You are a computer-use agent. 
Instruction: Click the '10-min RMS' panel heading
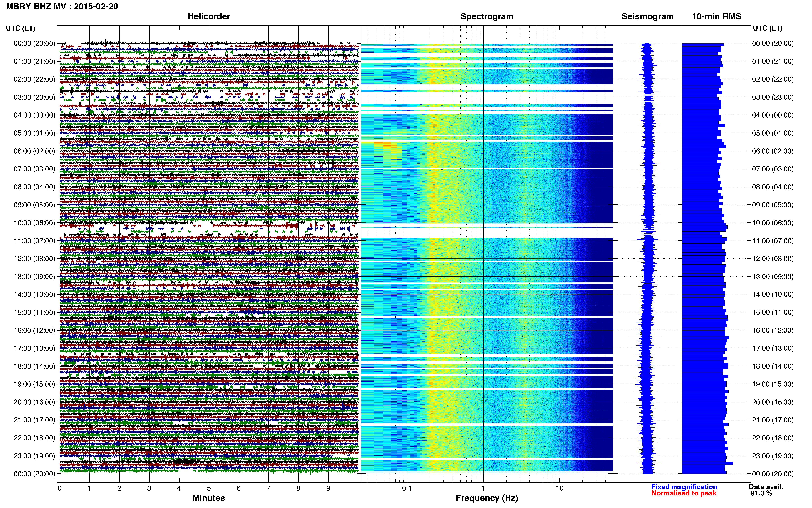(716, 16)
